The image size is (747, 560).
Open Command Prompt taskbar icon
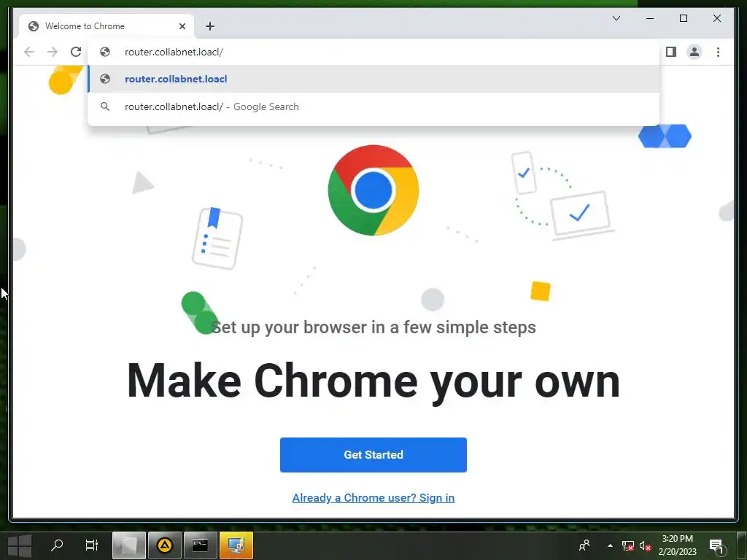click(x=200, y=545)
